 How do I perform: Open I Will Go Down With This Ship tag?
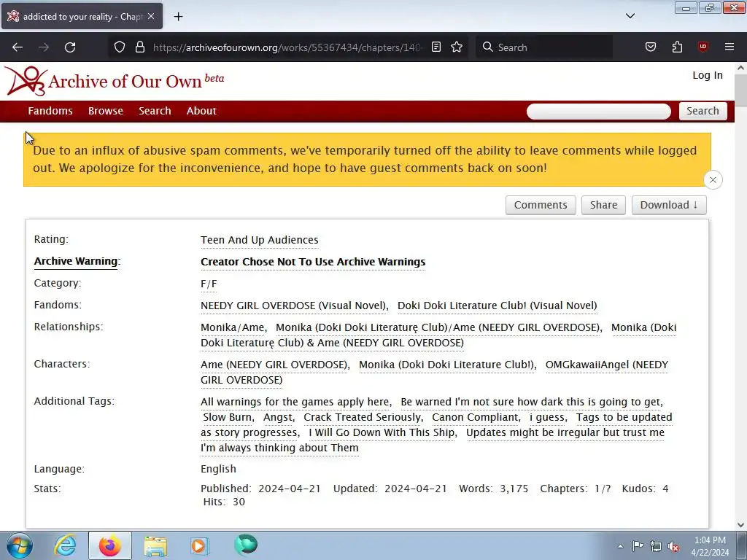coord(382,432)
